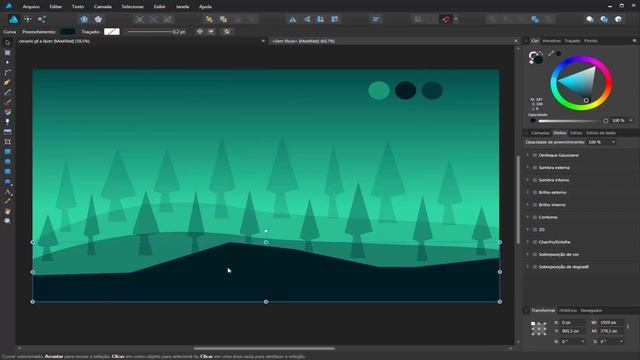Select the Artboard tool
The width and height of the screenshot is (640, 360).
tap(7, 53)
